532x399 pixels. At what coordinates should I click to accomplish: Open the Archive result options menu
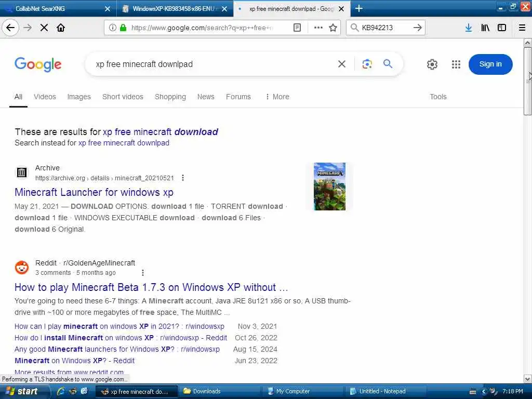[183, 178]
